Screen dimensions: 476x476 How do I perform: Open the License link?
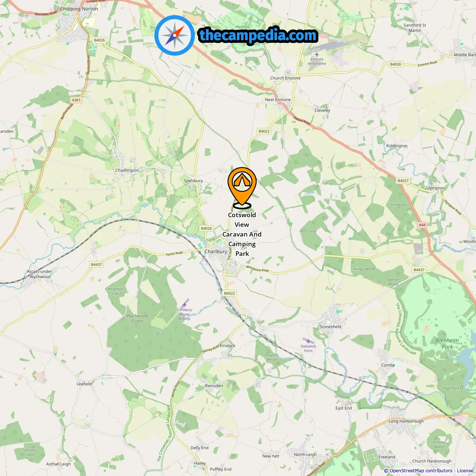click(465, 470)
